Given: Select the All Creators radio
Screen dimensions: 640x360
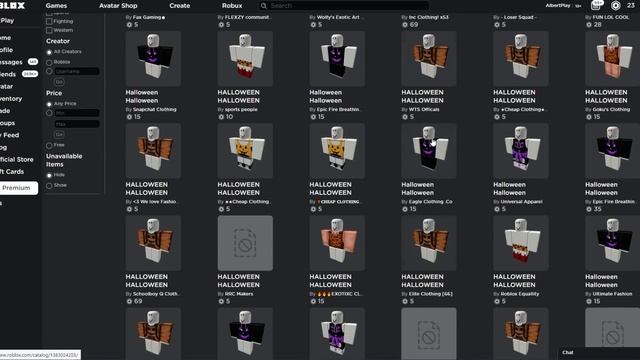Looking at the screenshot, I should click(49, 52).
